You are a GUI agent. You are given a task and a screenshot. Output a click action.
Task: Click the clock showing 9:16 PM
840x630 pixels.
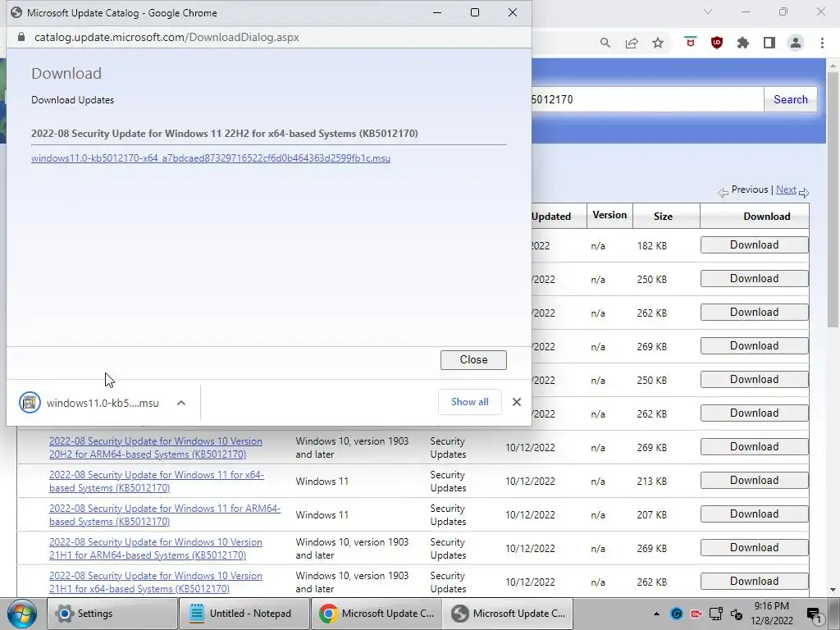[771, 614]
